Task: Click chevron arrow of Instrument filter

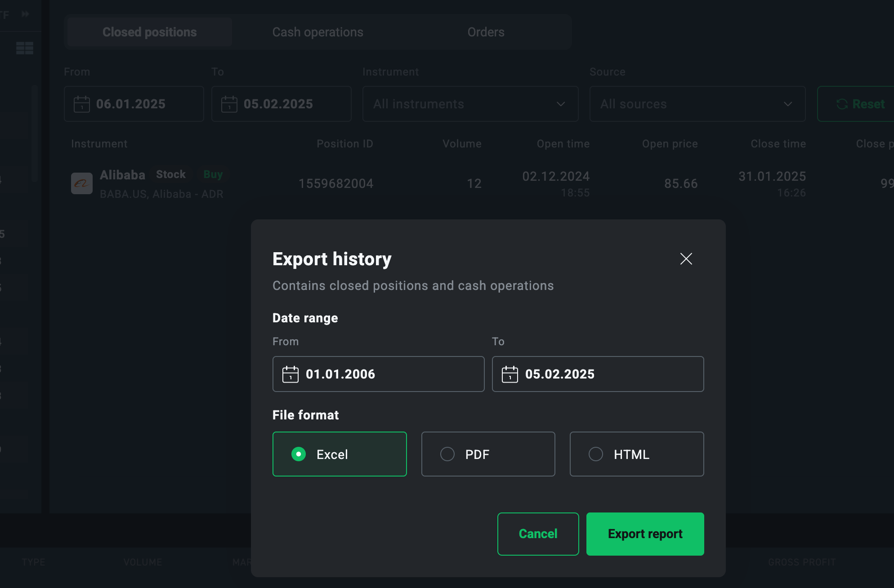Action: pos(561,104)
